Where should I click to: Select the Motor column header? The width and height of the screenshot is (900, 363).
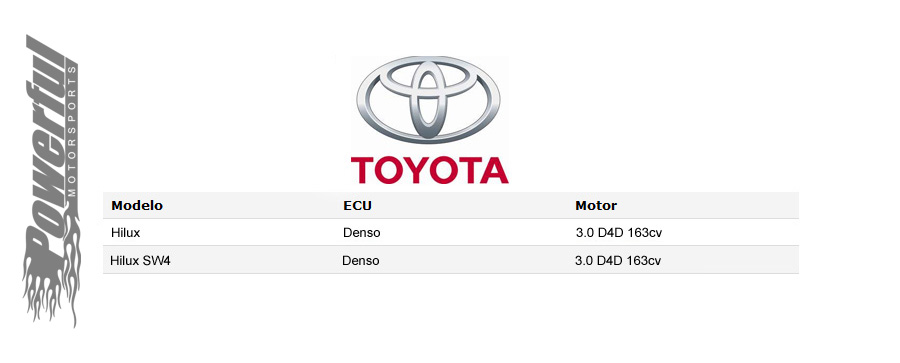pos(596,206)
